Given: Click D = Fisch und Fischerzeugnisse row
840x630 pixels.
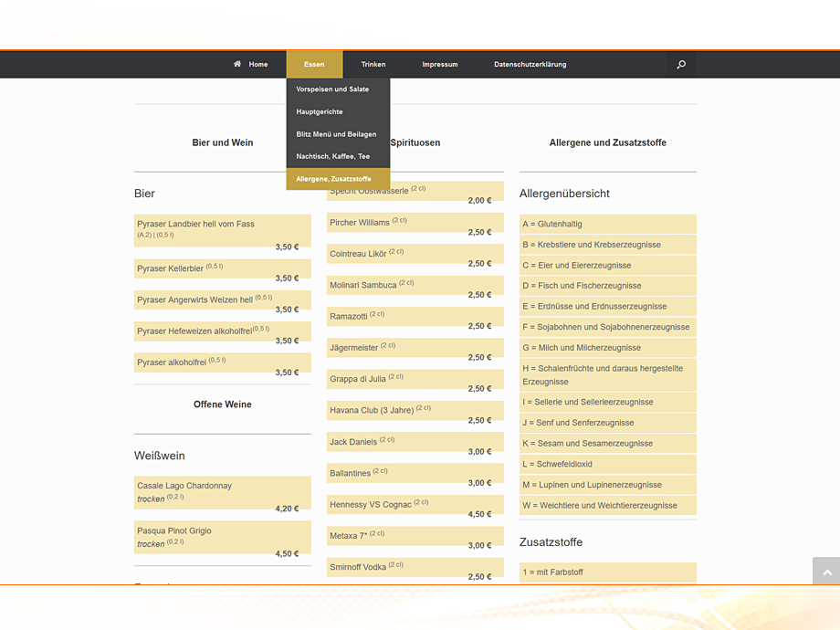Looking at the screenshot, I should (608, 286).
